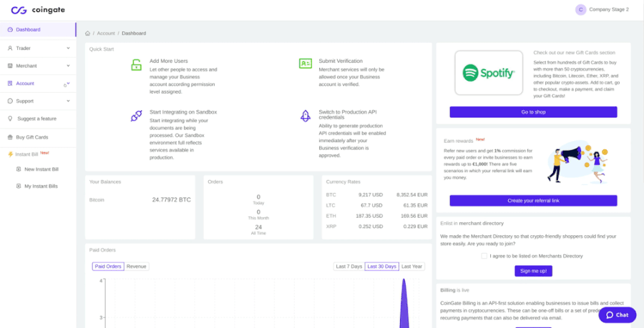Click Switch to Production API credentials heading

tap(348, 114)
